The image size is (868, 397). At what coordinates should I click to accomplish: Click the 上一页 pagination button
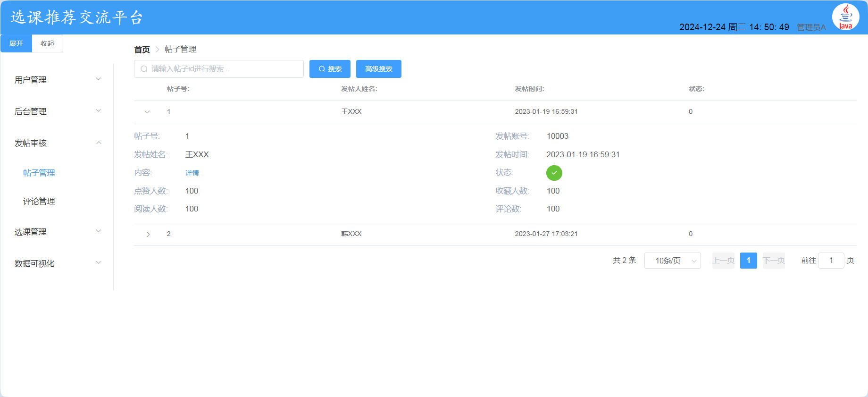coord(723,261)
